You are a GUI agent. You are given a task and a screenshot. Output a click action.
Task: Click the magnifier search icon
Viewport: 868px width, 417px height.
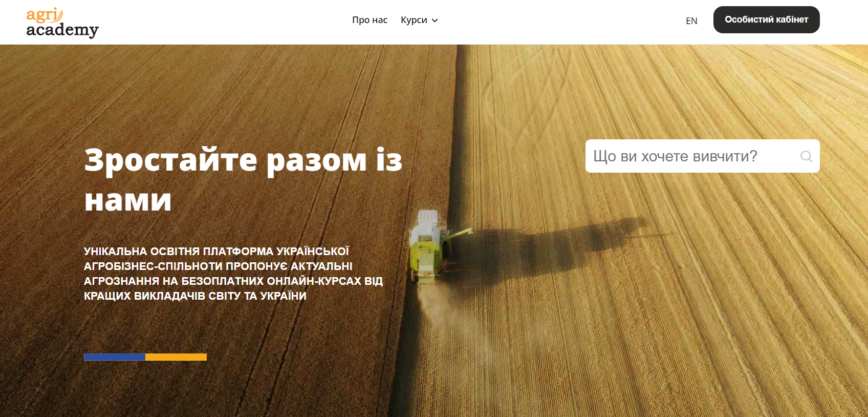[806, 156]
